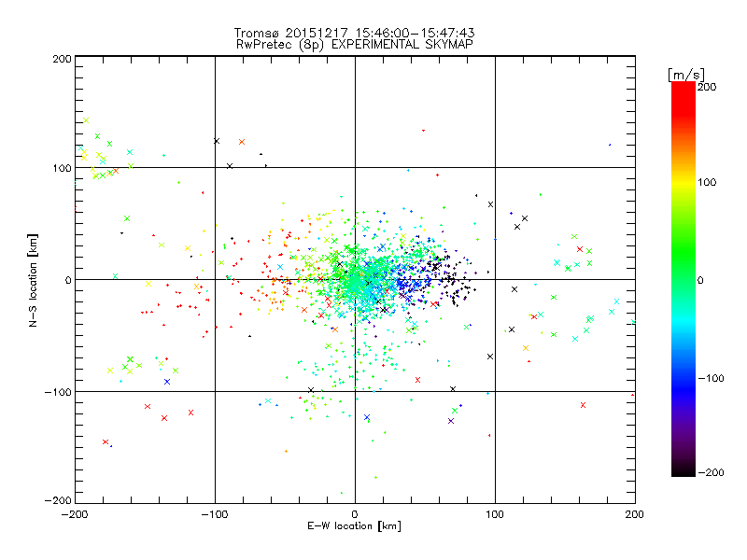Pick the black band at colorbar bottom

pos(684,471)
